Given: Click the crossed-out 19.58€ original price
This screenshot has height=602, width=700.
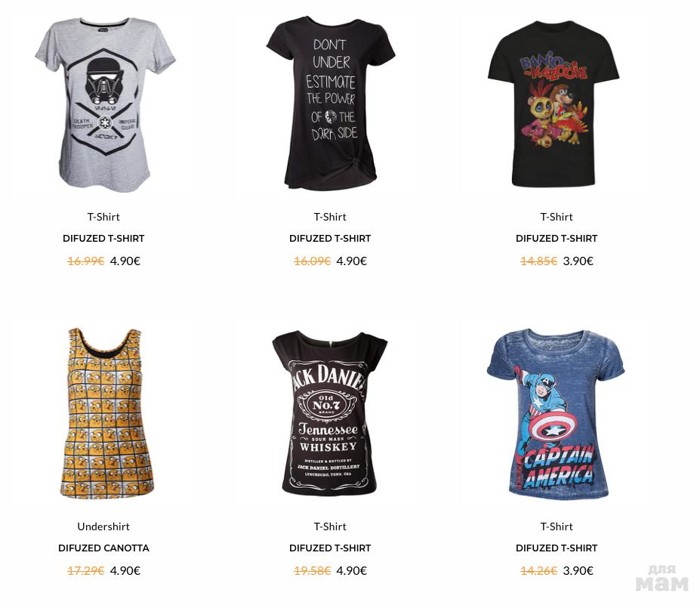Looking at the screenshot, I should coord(312,571).
